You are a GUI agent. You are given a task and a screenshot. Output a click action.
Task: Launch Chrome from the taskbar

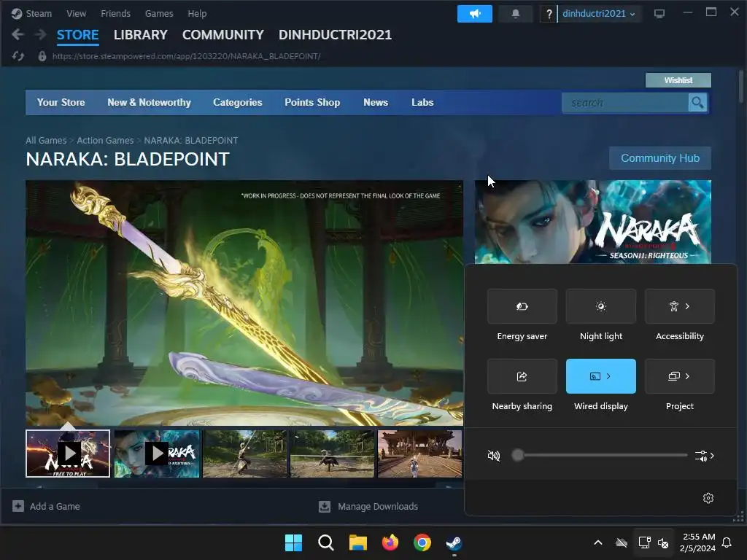click(422, 542)
